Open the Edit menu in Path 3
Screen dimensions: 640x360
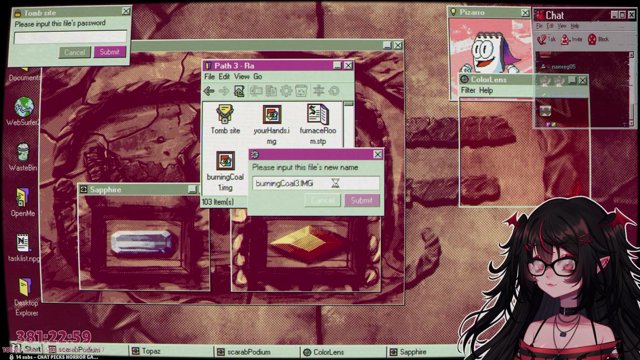click(x=224, y=76)
